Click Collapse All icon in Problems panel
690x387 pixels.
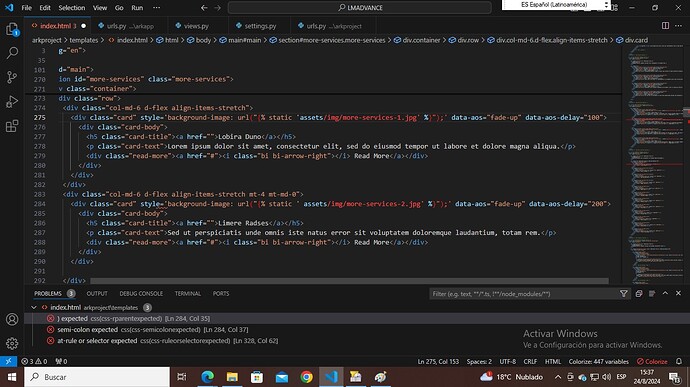[639, 294]
